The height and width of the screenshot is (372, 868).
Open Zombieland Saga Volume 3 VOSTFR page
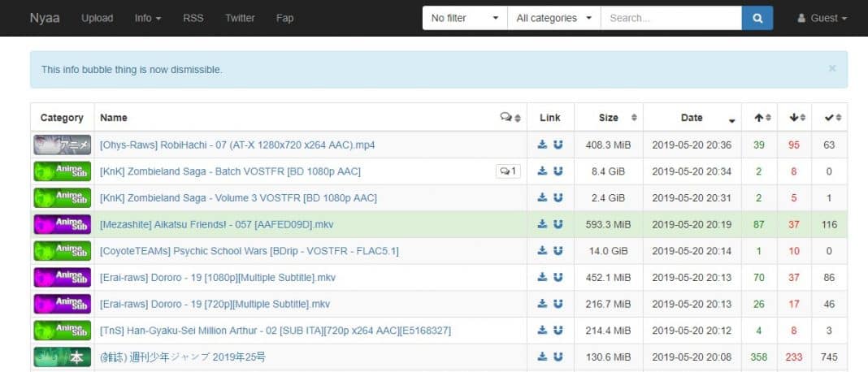click(239, 198)
